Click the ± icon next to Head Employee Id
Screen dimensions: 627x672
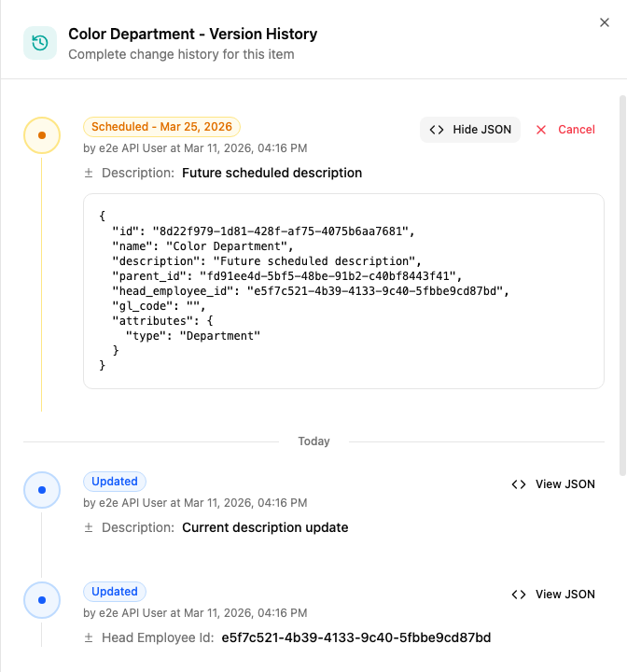89,637
